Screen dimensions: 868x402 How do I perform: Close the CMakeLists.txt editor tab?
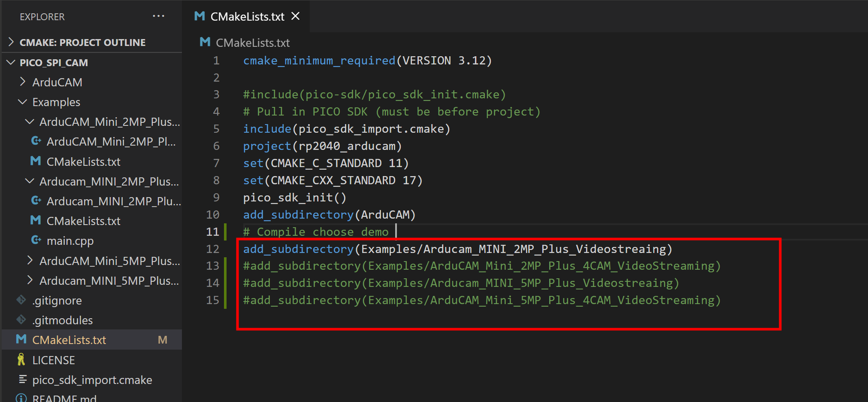click(x=295, y=16)
